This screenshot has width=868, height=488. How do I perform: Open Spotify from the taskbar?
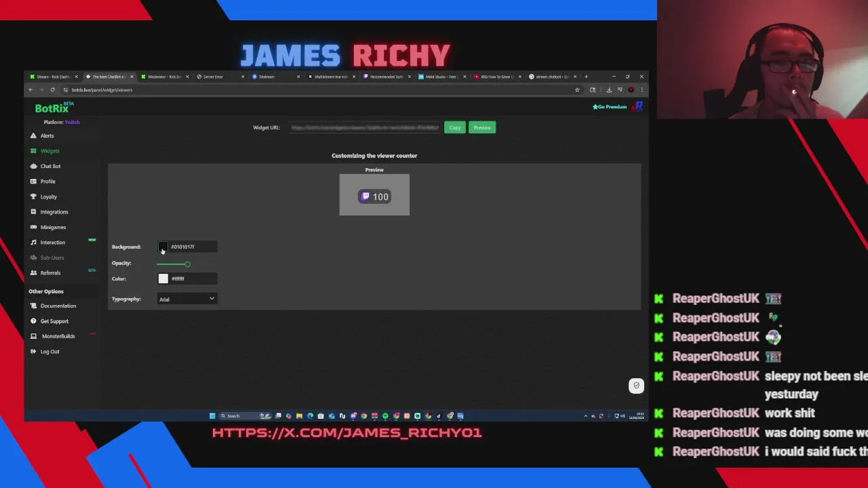[x=385, y=416]
